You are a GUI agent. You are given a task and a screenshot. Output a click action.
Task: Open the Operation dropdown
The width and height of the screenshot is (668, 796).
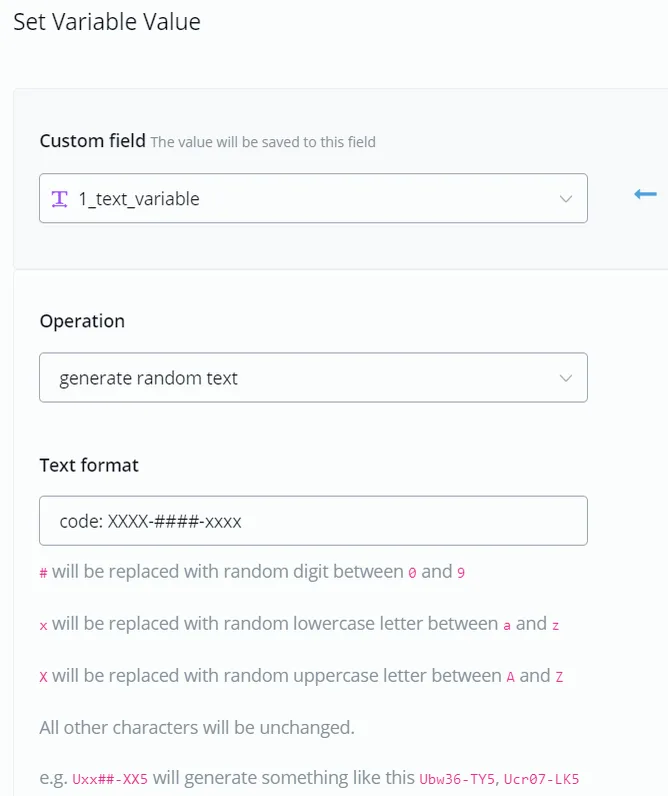313,378
